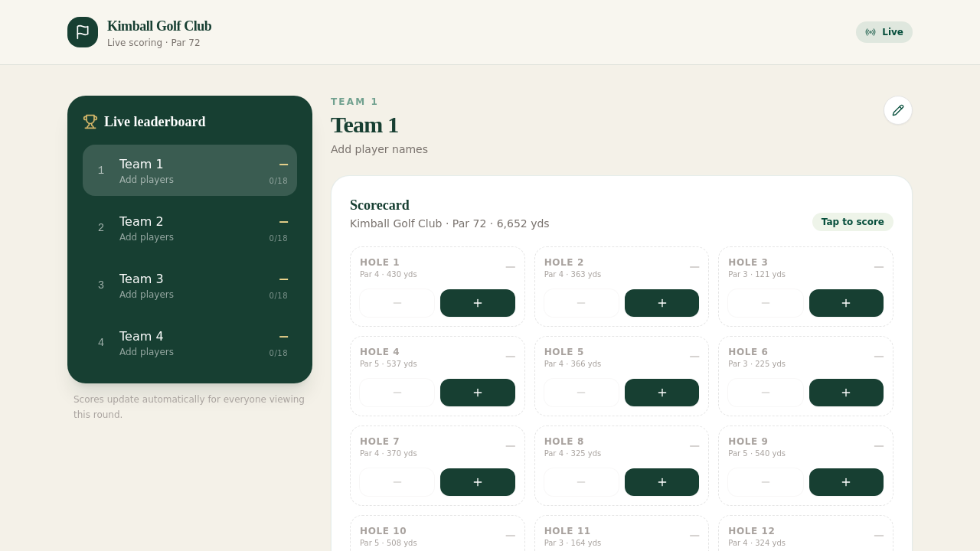
Task: Click the Live broadcast status badge
Action: coord(884,32)
